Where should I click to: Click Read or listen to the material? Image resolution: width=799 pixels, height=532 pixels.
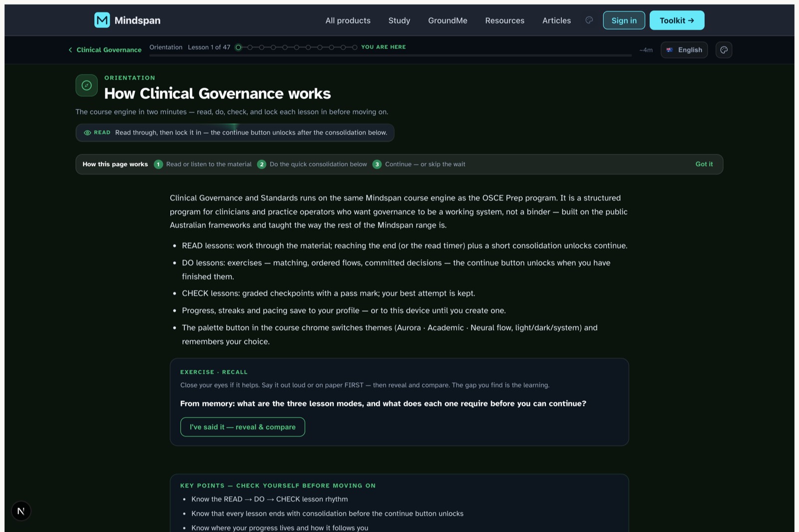(209, 164)
